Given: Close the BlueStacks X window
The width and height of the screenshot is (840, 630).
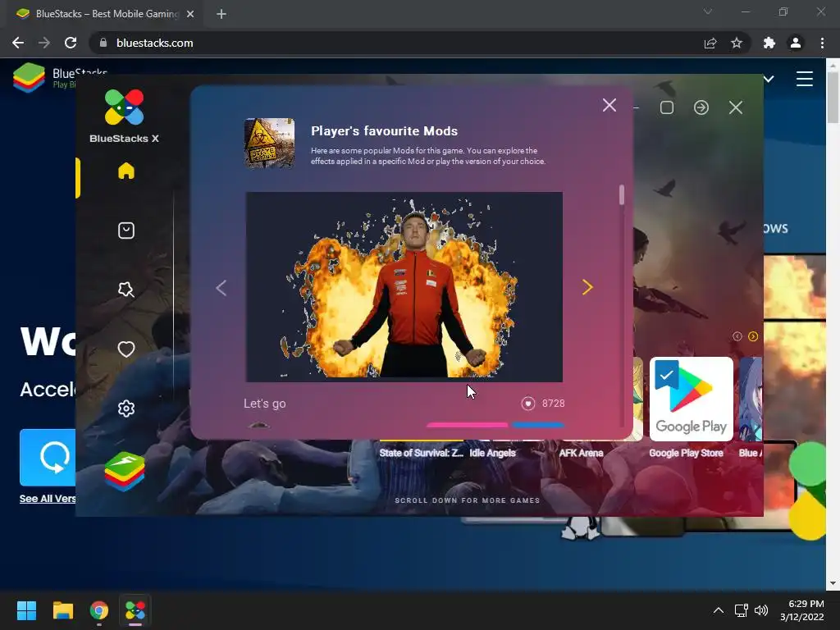Looking at the screenshot, I should 736,107.
